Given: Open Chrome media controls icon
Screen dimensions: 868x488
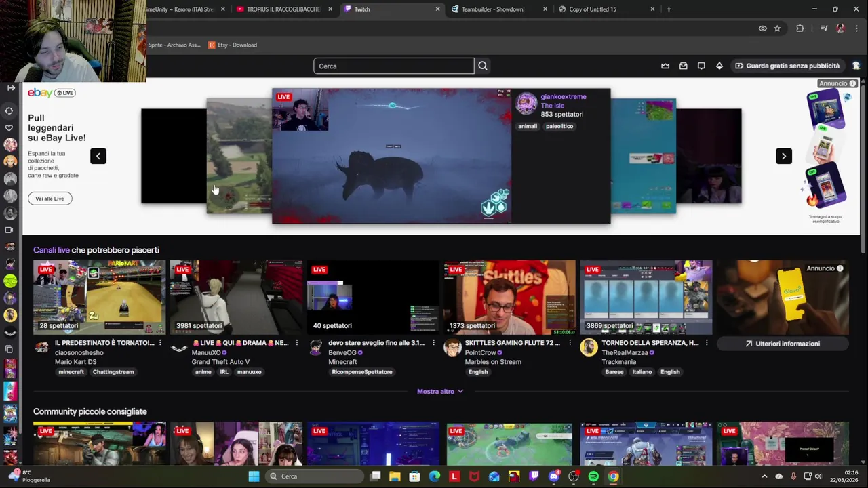Looking at the screenshot, I should point(824,28).
